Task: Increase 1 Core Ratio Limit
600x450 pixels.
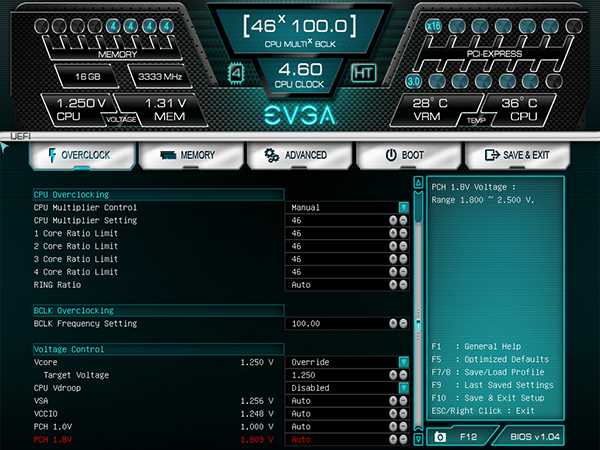Action: (393, 233)
